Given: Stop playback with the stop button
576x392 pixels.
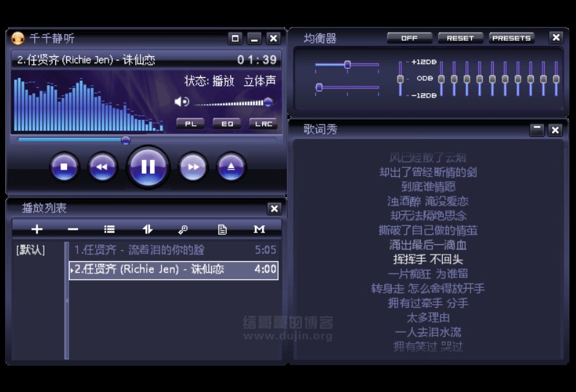Looking at the screenshot, I should 64,167.
